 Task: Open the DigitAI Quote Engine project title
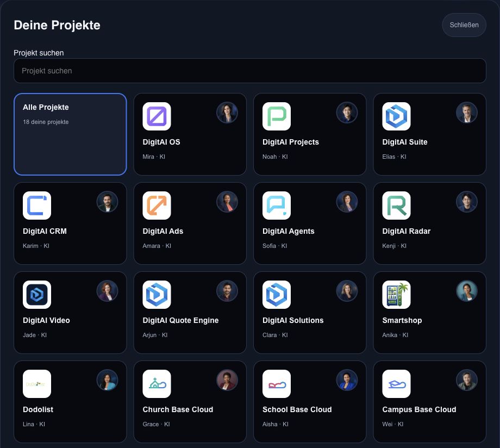tap(180, 320)
